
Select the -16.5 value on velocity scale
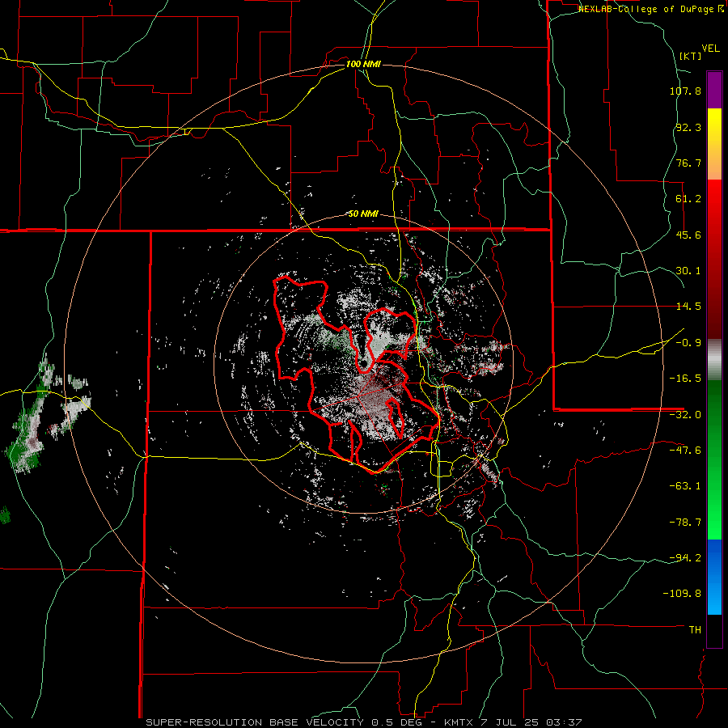(685, 379)
